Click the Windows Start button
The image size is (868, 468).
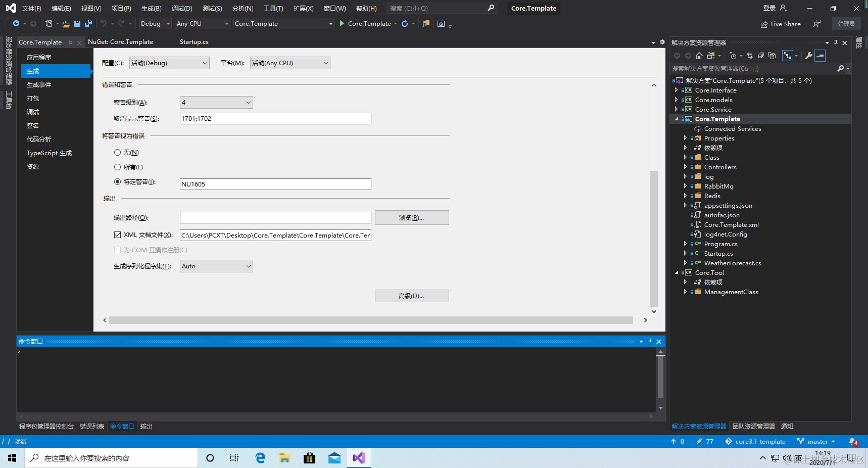[x=12, y=458]
